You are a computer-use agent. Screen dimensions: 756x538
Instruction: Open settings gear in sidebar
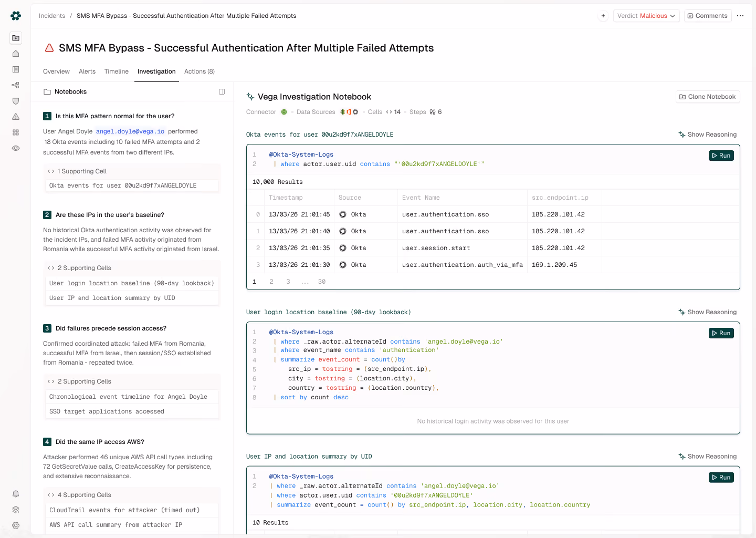coord(16,525)
